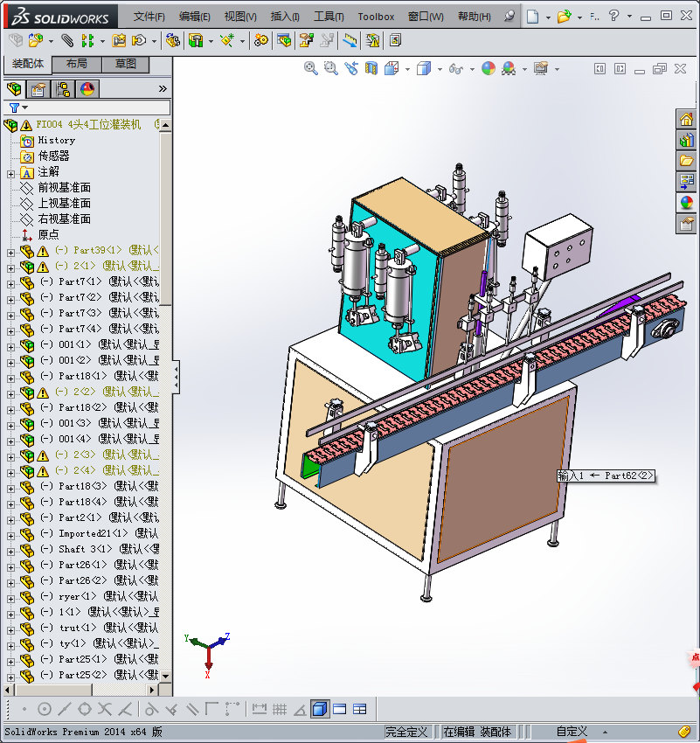The width and height of the screenshot is (700, 743).
Task: Click the Zoom to Fit magnifier icon
Action: click(x=311, y=69)
